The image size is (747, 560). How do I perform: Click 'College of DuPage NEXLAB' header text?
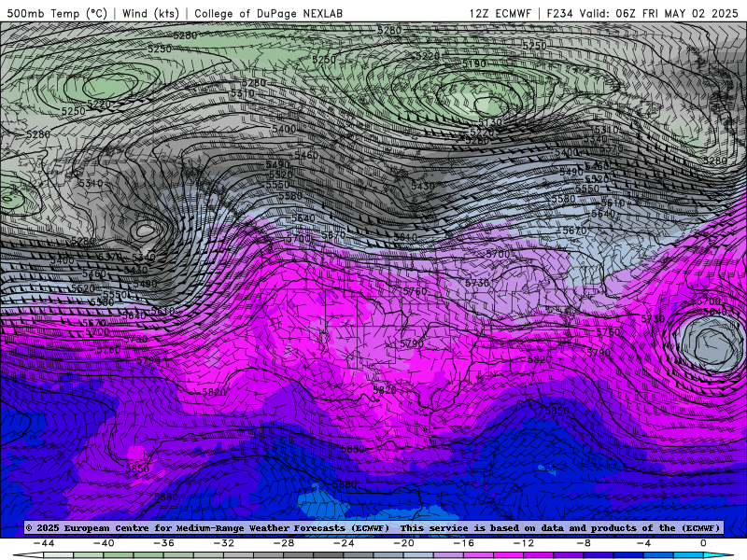[268, 13]
